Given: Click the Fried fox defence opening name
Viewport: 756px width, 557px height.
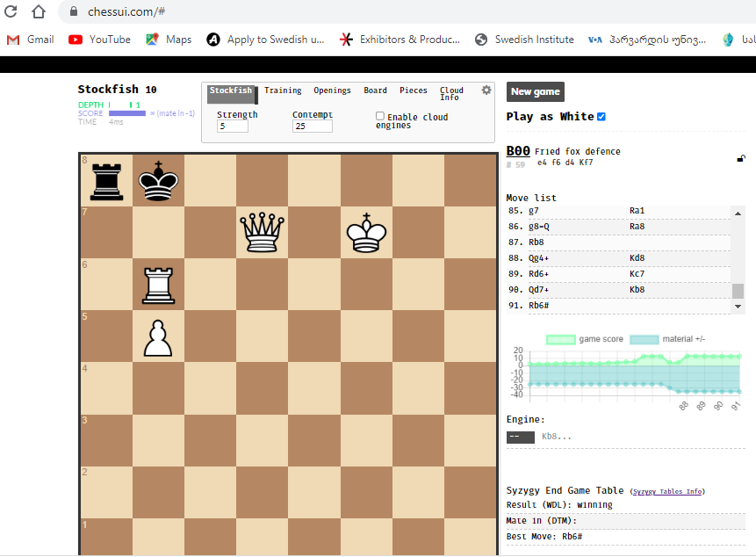Looking at the screenshot, I should 577,151.
